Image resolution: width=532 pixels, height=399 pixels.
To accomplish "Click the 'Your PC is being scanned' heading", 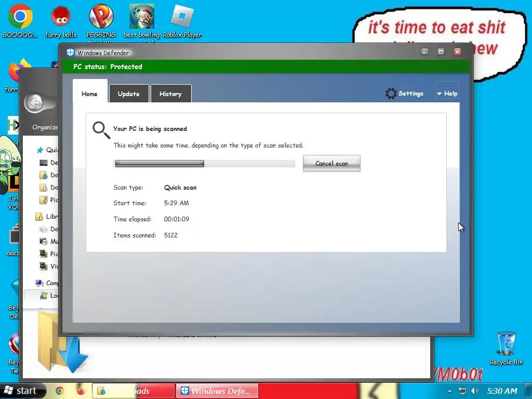I will click(150, 129).
